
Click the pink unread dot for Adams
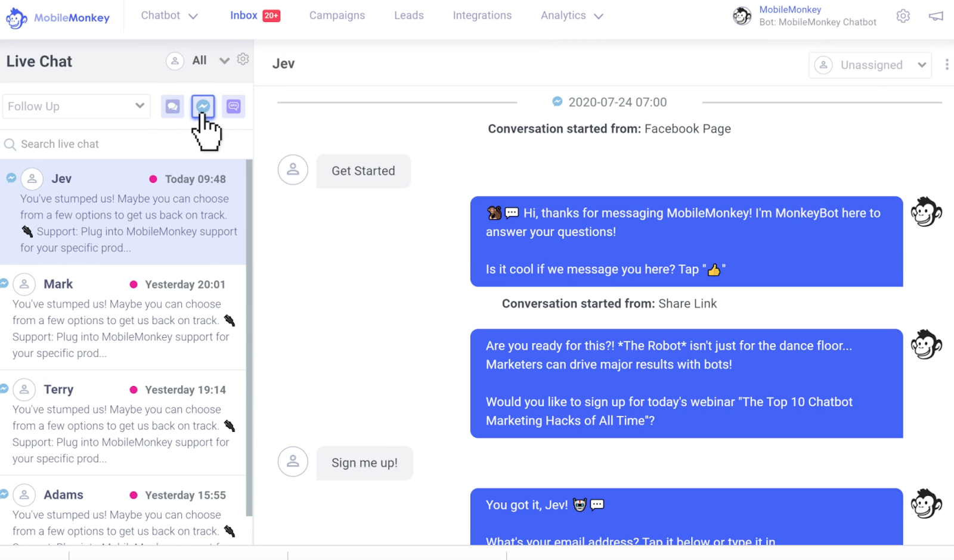pos(134,495)
